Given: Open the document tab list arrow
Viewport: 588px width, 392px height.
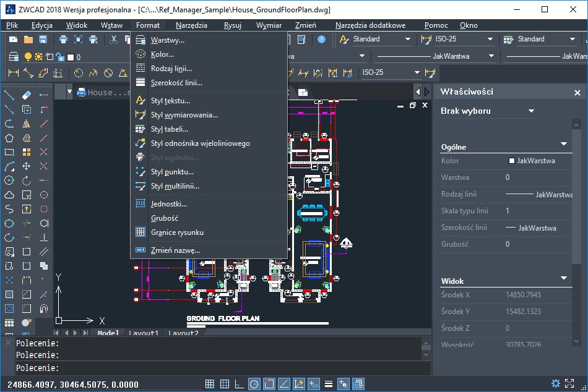Looking at the screenshot, I should tap(69, 92).
